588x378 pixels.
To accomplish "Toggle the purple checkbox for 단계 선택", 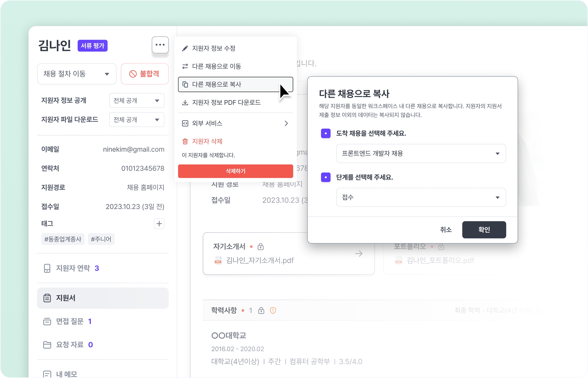I will point(326,177).
